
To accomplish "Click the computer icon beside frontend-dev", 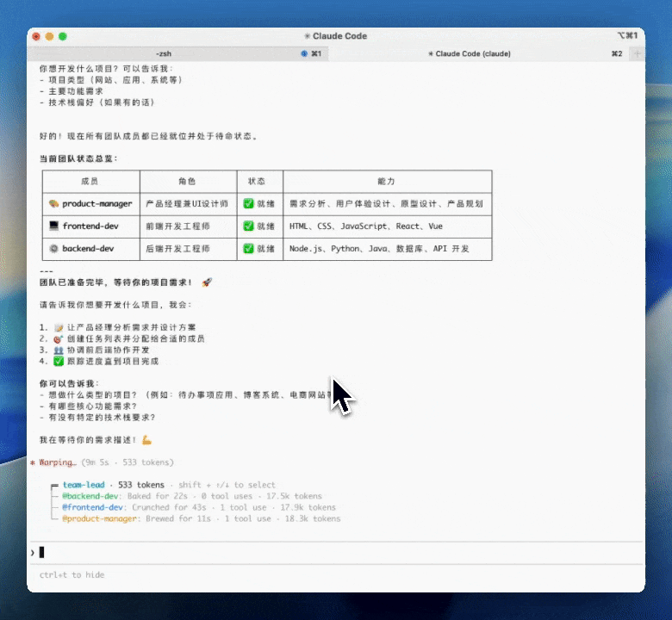I will point(53,226).
